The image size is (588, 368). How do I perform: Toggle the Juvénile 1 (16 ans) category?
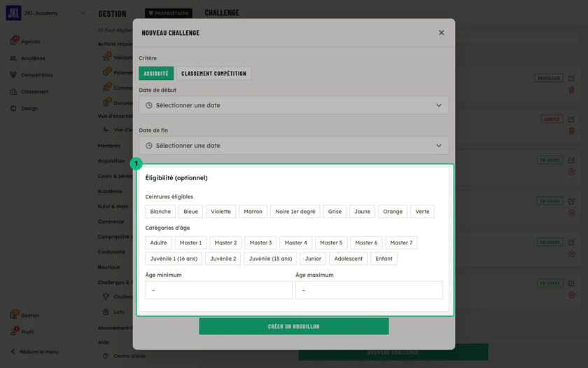tap(174, 259)
